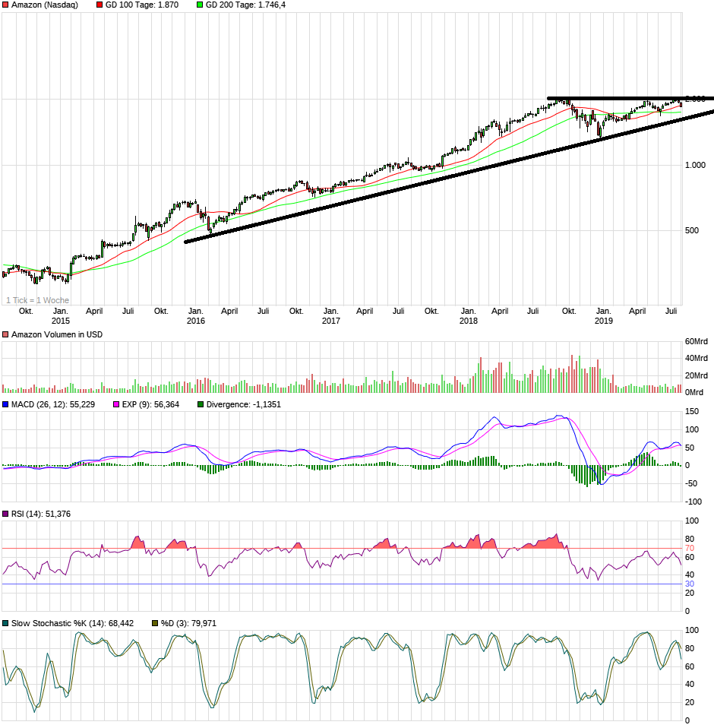Click the 2017 year label on time axis
The height and width of the screenshot is (728, 714).
pyautogui.click(x=330, y=321)
